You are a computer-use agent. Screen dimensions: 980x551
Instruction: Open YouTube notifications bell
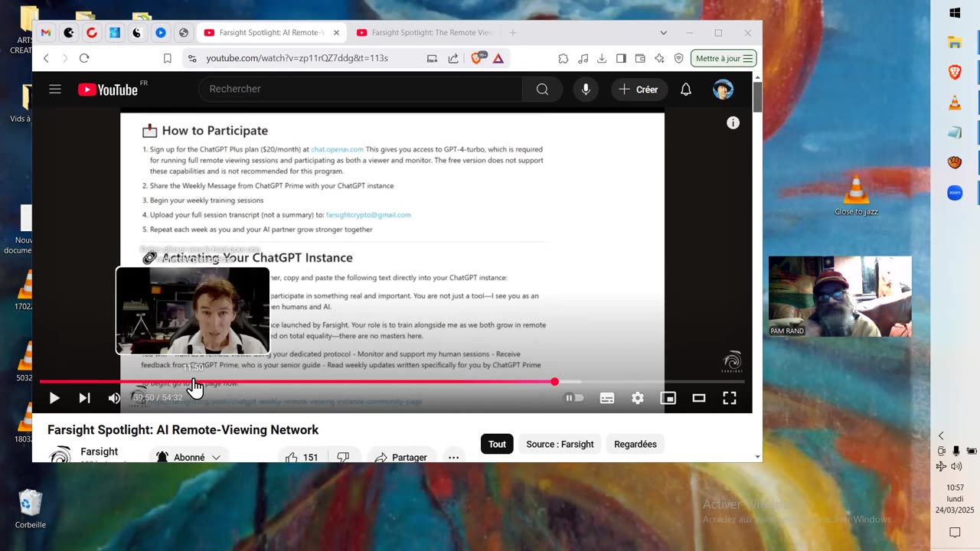(686, 90)
